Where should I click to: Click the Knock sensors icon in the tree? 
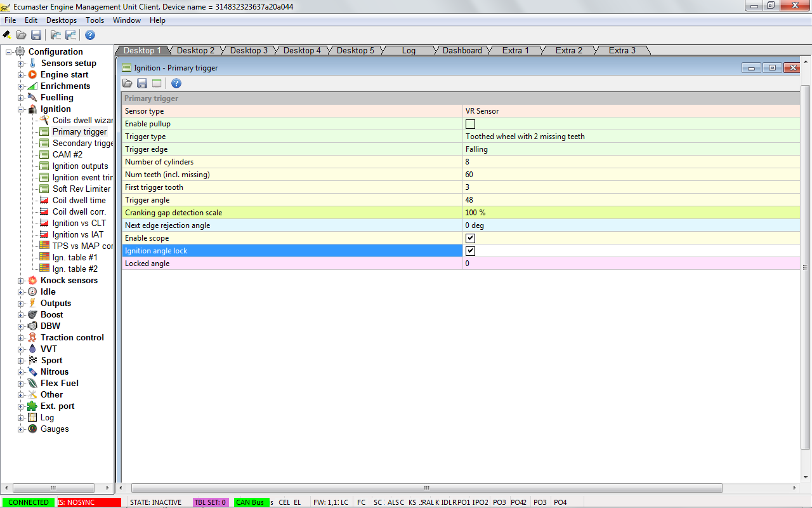[32, 281]
